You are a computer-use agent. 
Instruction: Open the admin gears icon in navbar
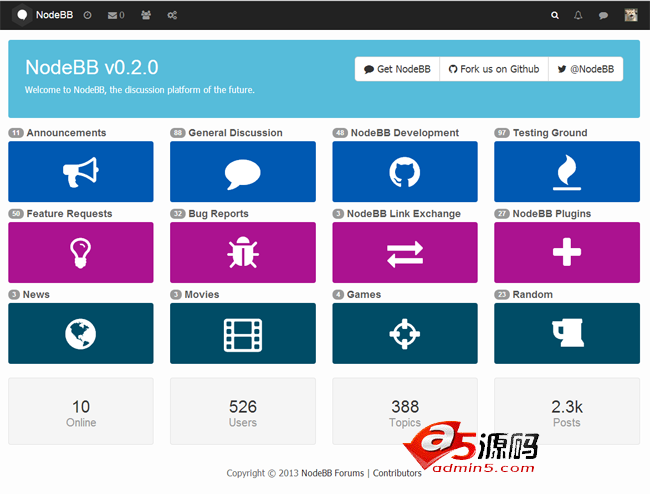[x=172, y=15]
